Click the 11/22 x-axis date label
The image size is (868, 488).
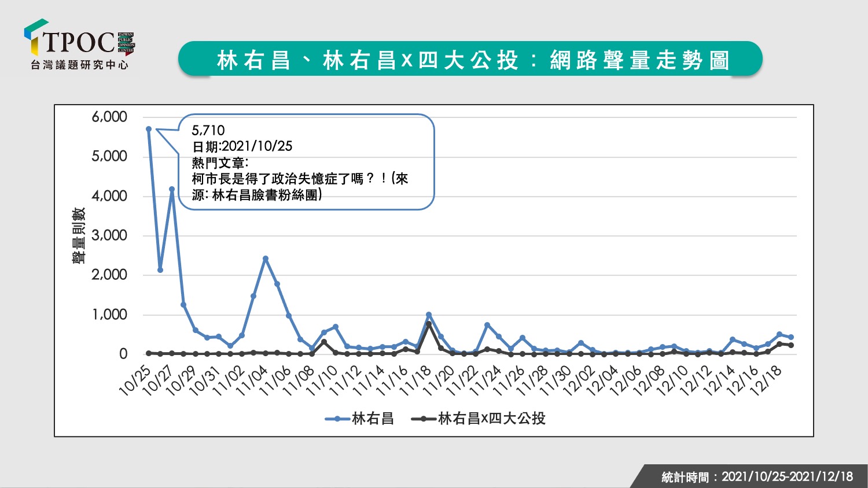pyautogui.click(x=463, y=380)
